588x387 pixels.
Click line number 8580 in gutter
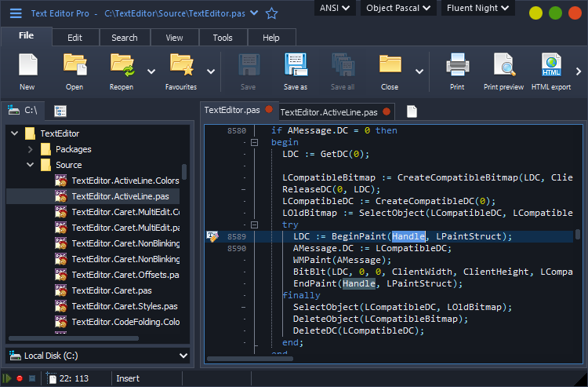[x=237, y=130]
